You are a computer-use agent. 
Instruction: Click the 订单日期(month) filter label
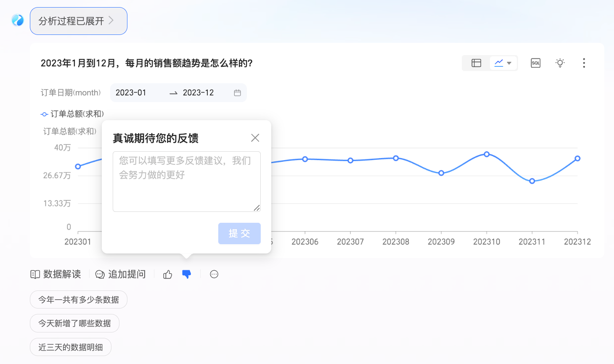tap(71, 93)
